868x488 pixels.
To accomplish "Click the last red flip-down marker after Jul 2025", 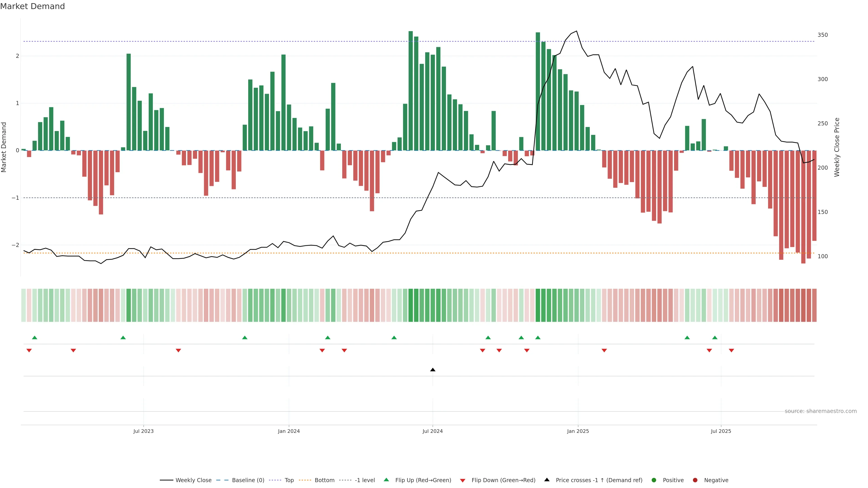I will (731, 351).
